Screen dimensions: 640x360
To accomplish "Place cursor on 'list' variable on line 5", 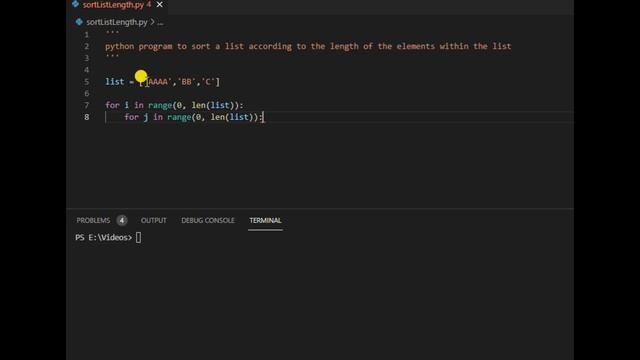I will click(x=114, y=82).
